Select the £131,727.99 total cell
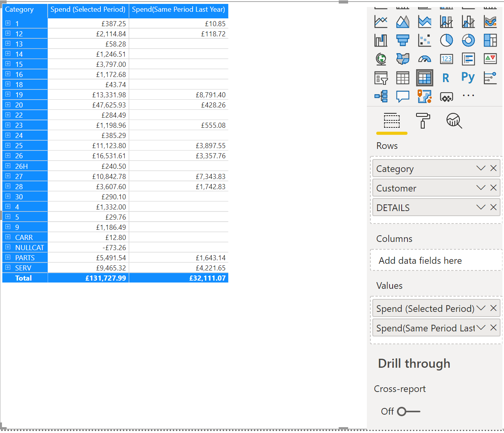504x433 pixels. pos(88,278)
